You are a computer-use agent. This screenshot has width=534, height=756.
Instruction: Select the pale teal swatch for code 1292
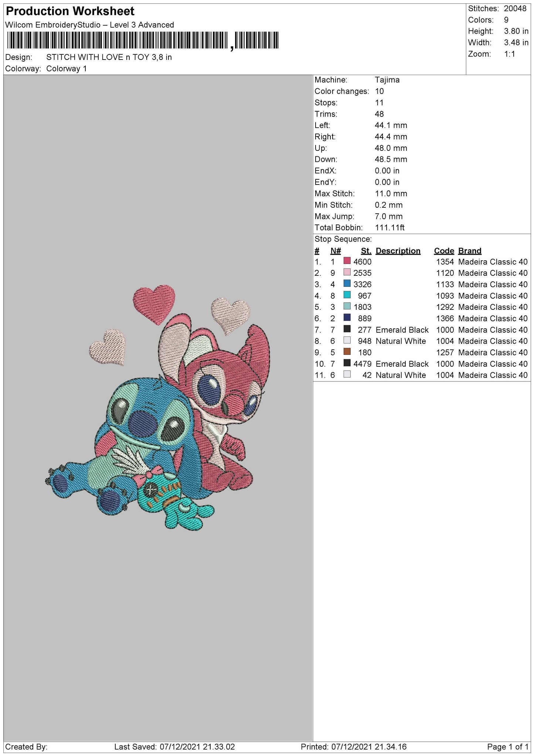347,306
